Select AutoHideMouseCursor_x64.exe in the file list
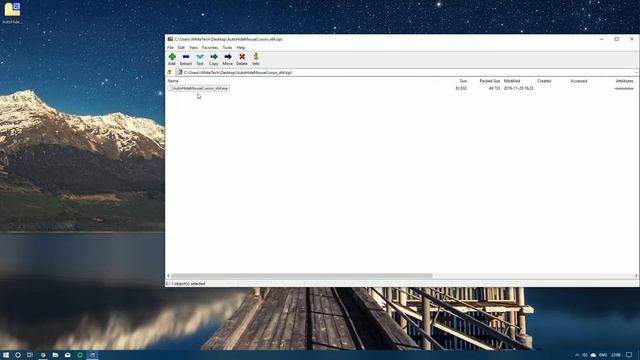The width and height of the screenshot is (640, 360). tap(200, 88)
